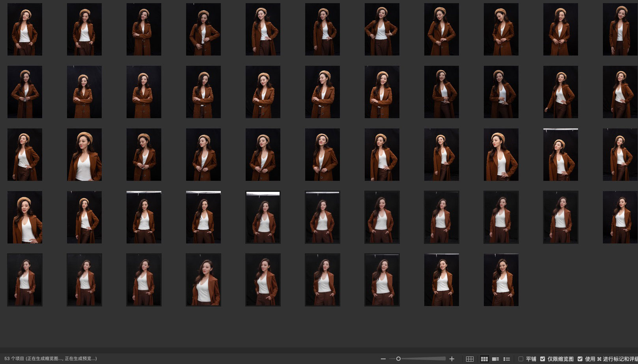Enable the 平铺 checkbox
Viewport: 638px width, 364px height.
tap(521, 359)
